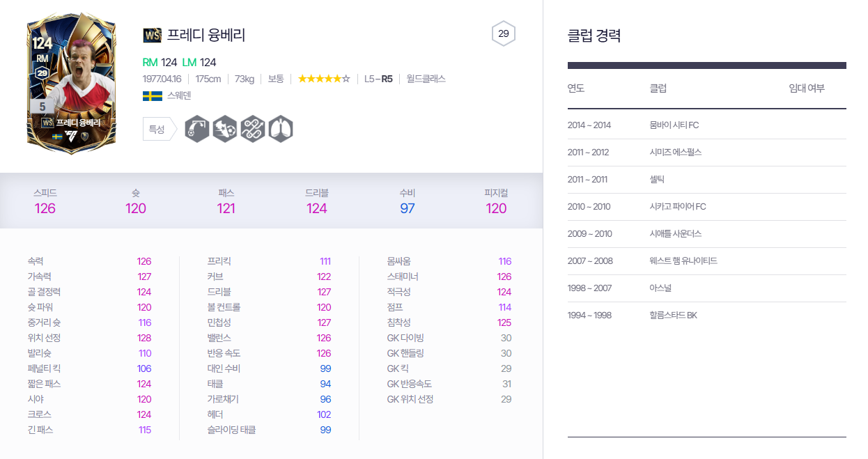Click the 밸런스 stat label

click(x=219, y=338)
